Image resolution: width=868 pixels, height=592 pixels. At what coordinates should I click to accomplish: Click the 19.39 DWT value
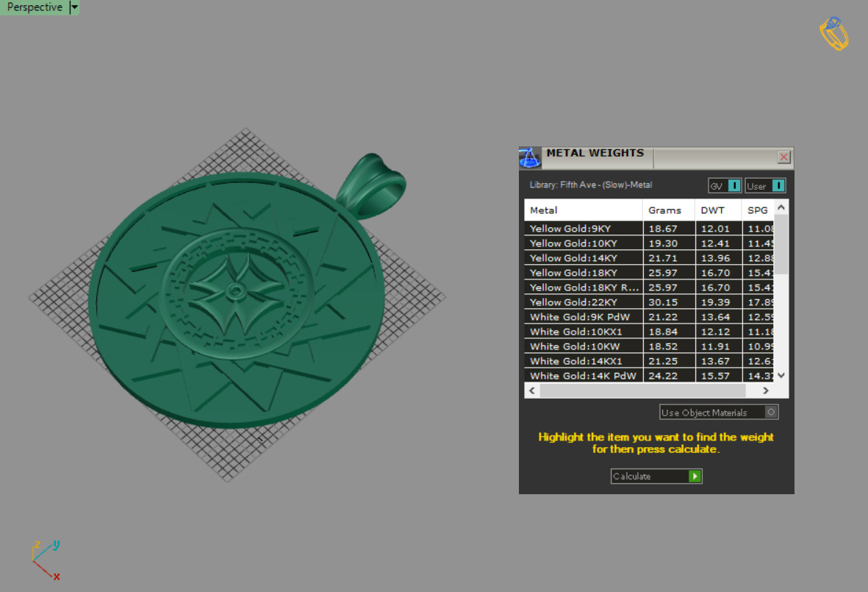tap(715, 302)
